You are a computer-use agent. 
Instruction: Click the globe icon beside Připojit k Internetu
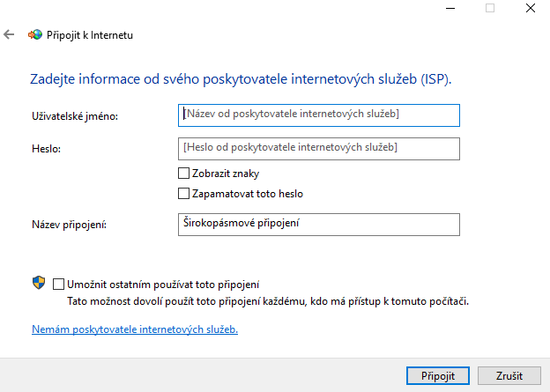(35, 34)
